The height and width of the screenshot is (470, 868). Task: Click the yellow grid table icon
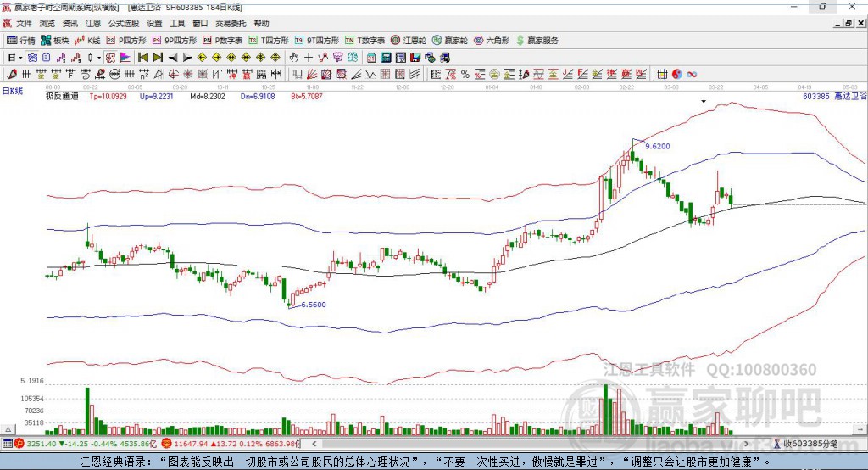pyautogui.click(x=662, y=75)
